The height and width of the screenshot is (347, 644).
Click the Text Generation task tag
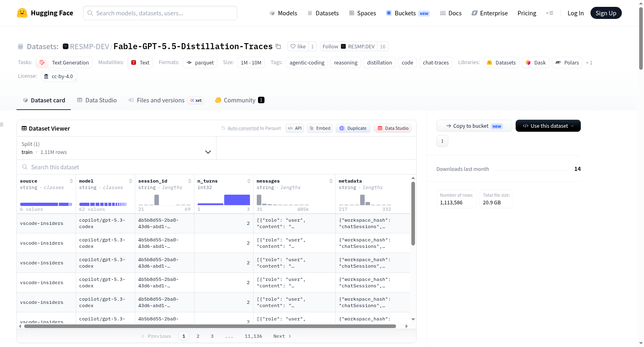64,62
